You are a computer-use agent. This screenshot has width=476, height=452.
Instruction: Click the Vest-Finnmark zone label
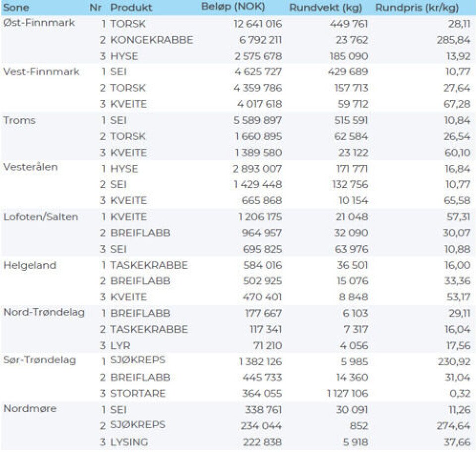pyautogui.click(x=41, y=72)
